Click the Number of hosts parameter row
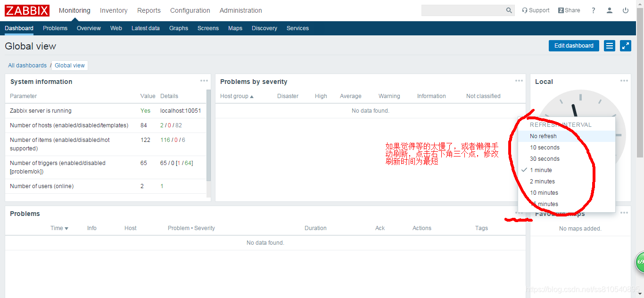644x298 pixels. [106, 125]
